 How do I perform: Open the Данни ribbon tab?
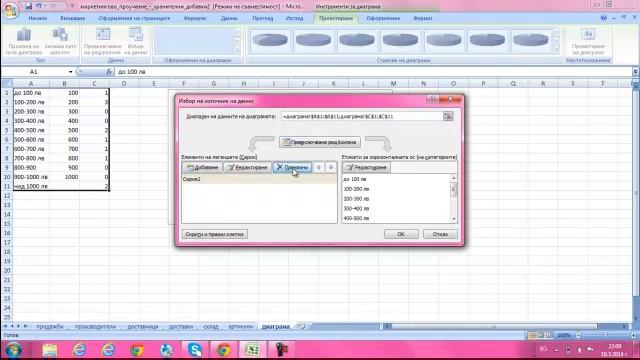[229, 18]
